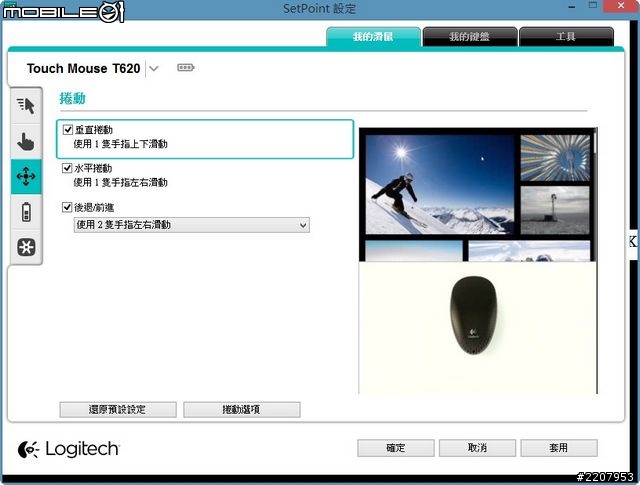Click the 使用 1 隻手指左右滑動 text
This screenshot has width=640, height=485.
[120, 182]
